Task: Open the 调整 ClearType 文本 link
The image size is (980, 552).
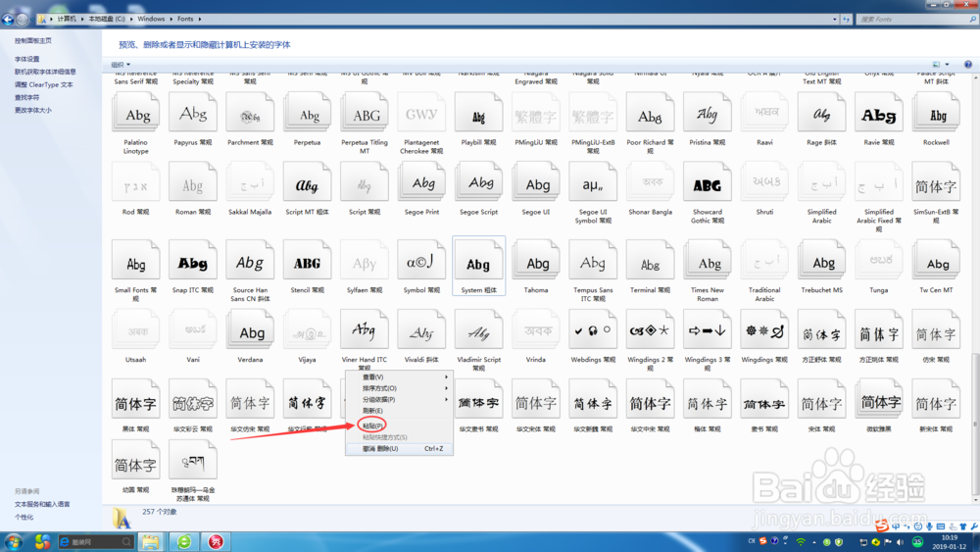Action: 44,84
